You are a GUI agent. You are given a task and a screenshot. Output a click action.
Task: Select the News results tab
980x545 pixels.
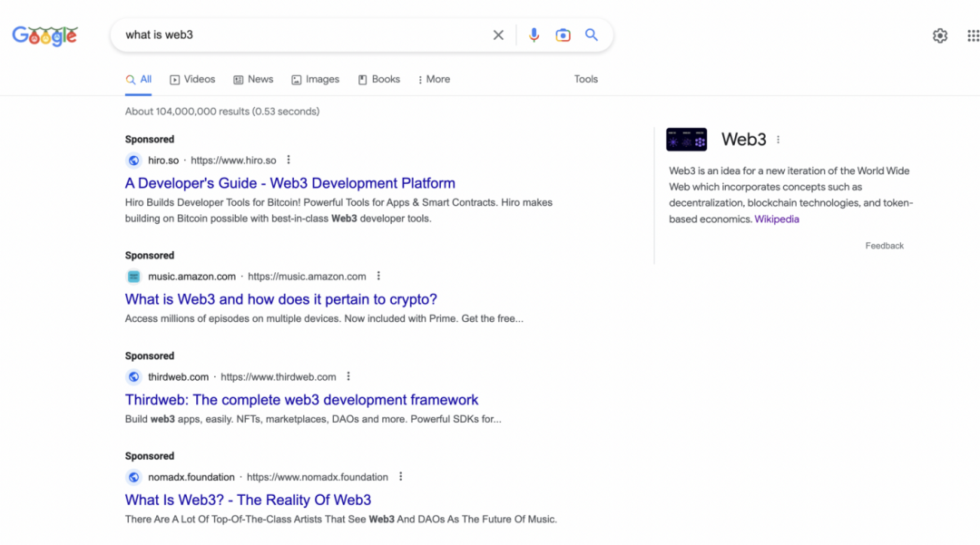click(253, 80)
